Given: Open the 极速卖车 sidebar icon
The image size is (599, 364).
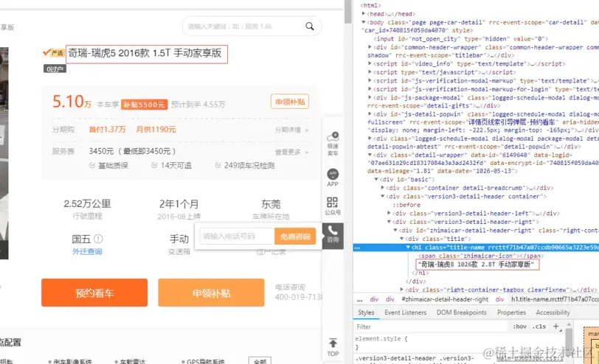Looking at the screenshot, I should coord(333,144).
